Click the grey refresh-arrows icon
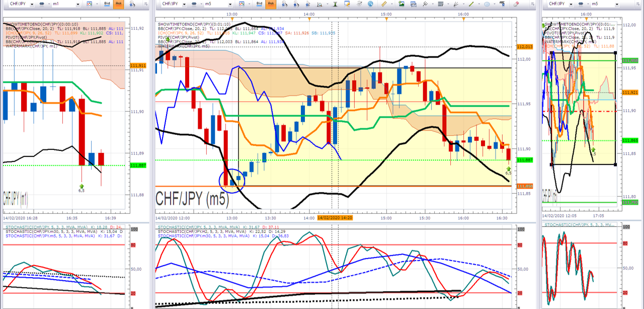The height and width of the screenshot is (309, 644). point(359,4)
